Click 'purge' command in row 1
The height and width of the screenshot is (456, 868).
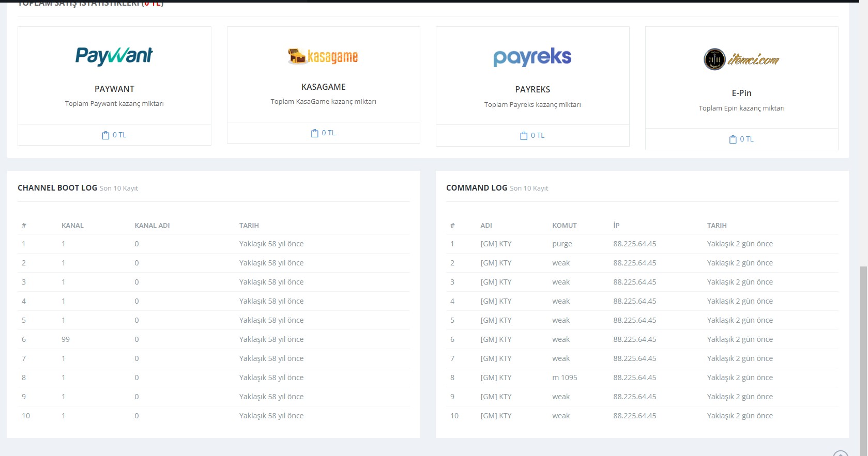[x=562, y=244]
